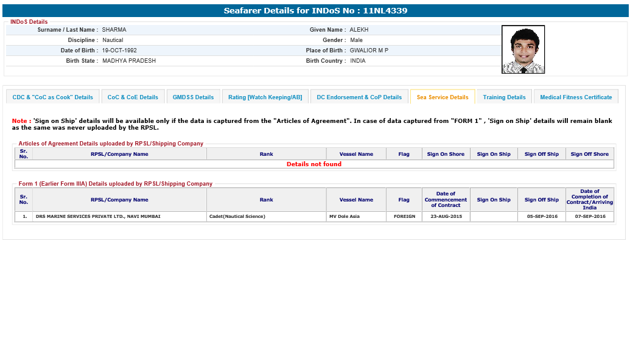Click Sign Off Ship header in Articles table

(542, 154)
